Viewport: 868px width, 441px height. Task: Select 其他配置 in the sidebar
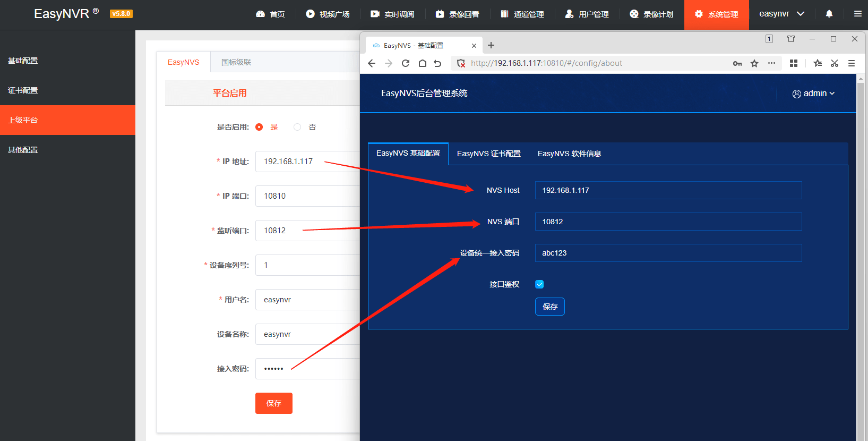click(x=67, y=150)
